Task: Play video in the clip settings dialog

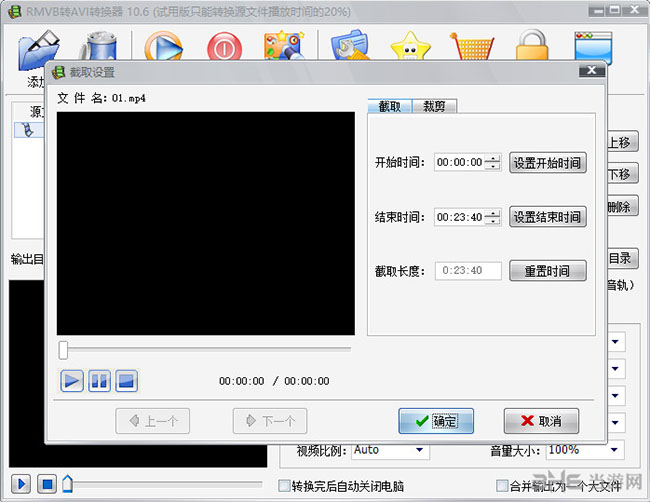Action: [72, 381]
